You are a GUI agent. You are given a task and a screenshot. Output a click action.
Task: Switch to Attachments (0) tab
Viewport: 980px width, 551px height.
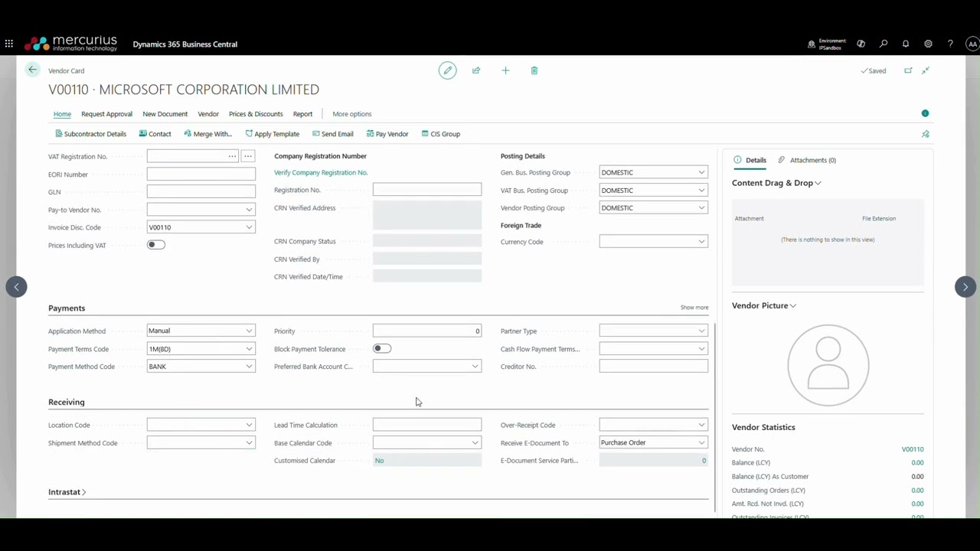[x=807, y=160]
